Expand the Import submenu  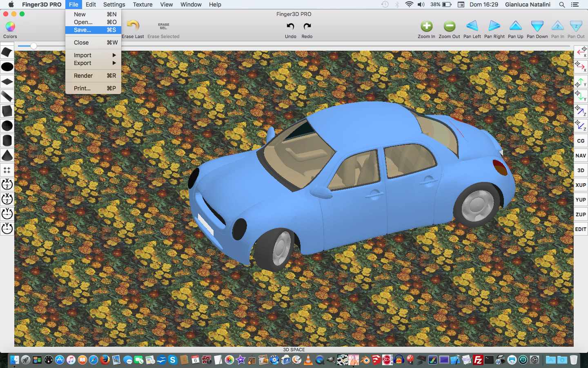[x=93, y=55]
